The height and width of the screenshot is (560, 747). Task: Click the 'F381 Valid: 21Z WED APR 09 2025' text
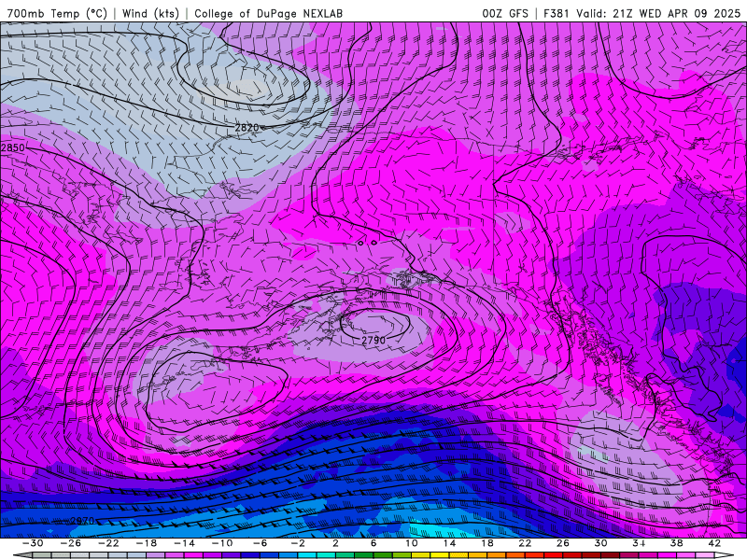642,13
